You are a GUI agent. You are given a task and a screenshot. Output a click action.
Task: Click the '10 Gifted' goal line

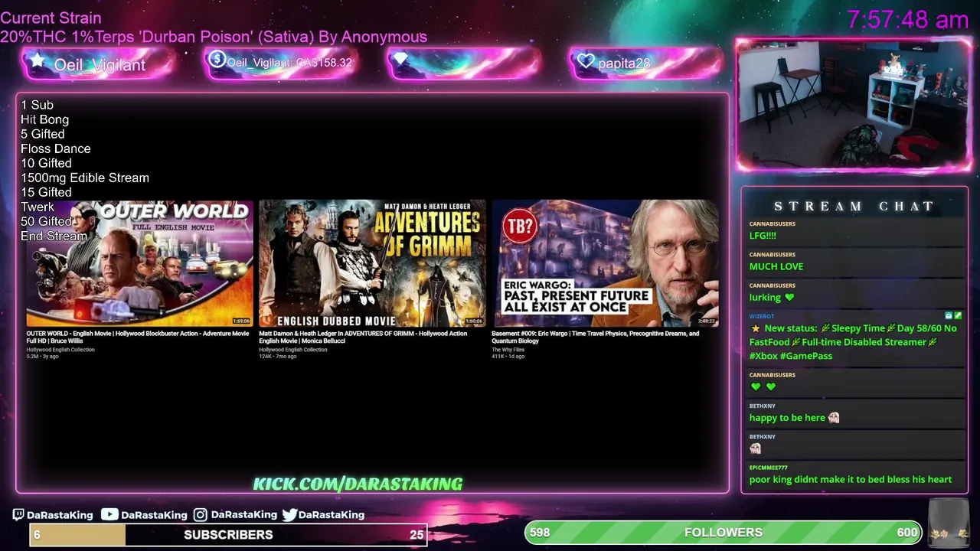pos(46,163)
